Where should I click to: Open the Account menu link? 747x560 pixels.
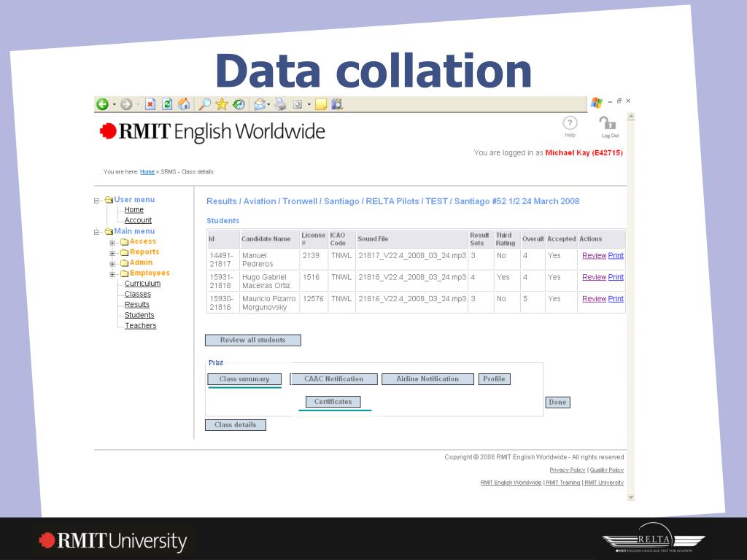pyautogui.click(x=138, y=220)
